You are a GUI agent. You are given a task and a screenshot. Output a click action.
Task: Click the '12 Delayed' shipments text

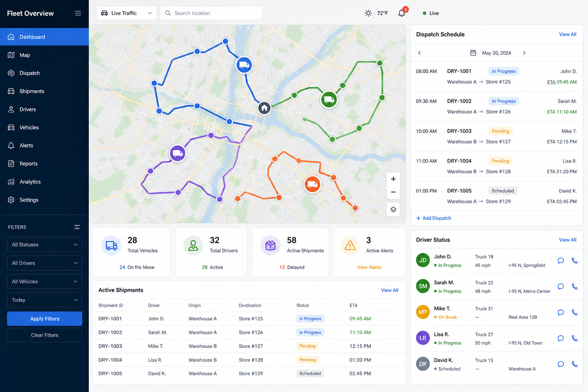point(292,267)
